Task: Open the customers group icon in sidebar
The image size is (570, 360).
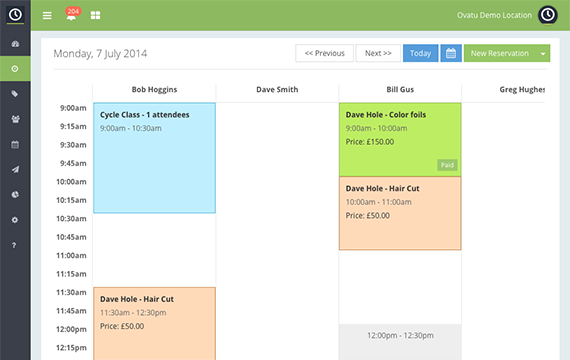Action: (x=15, y=119)
